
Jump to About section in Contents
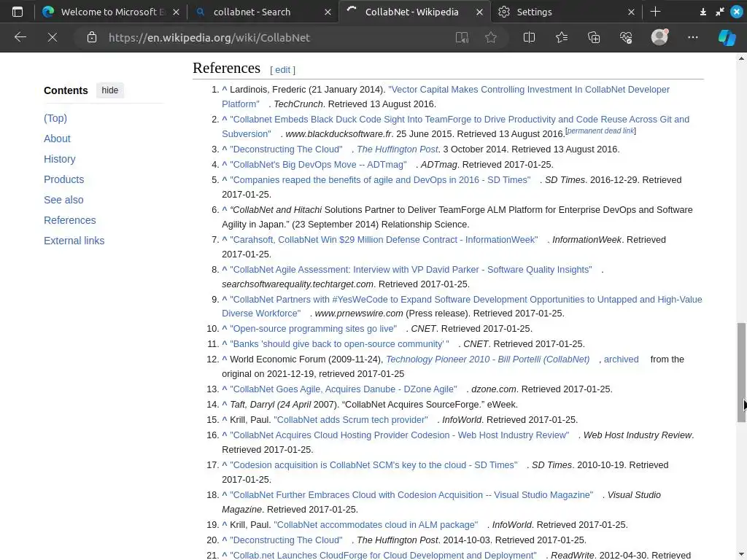coord(57,139)
